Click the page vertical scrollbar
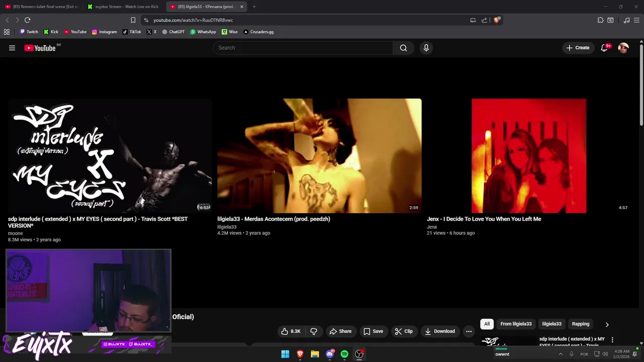 pyautogui.click(x=641, y=85)
